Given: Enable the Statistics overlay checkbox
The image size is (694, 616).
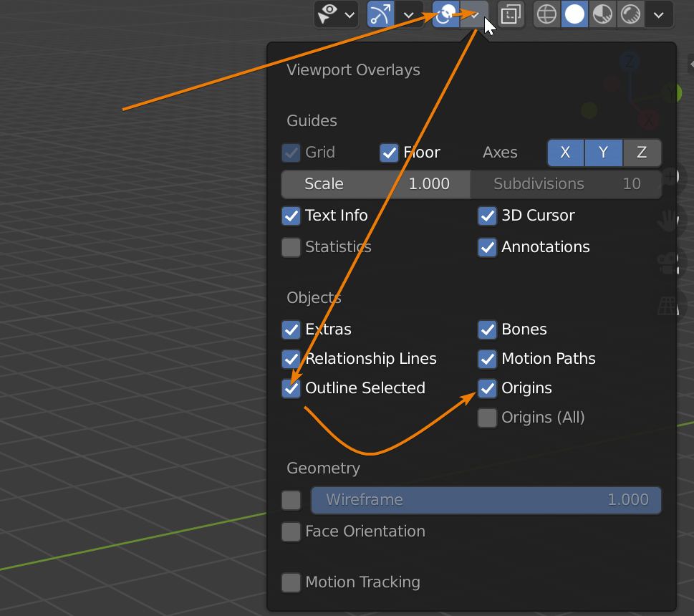Looking at the screenshot, I should click(x=291, y=247).
